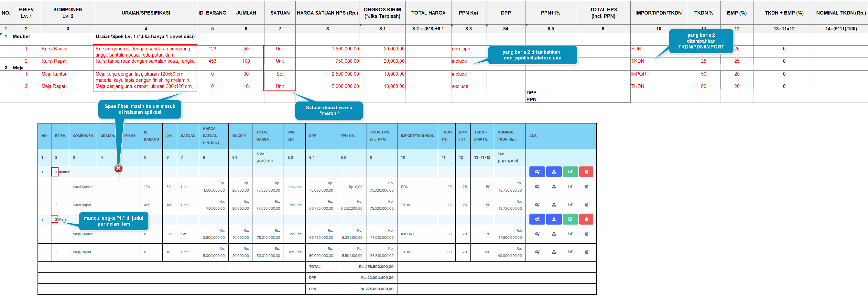The image size is (868, 296).
Task: Edit the Meja Kantor item via pencil icon
Action: [570, 234]
